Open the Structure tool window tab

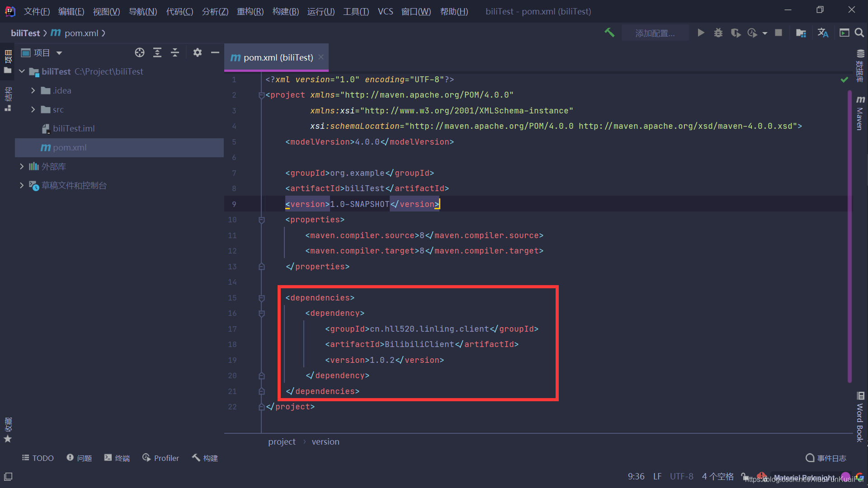tap(8, 99)
